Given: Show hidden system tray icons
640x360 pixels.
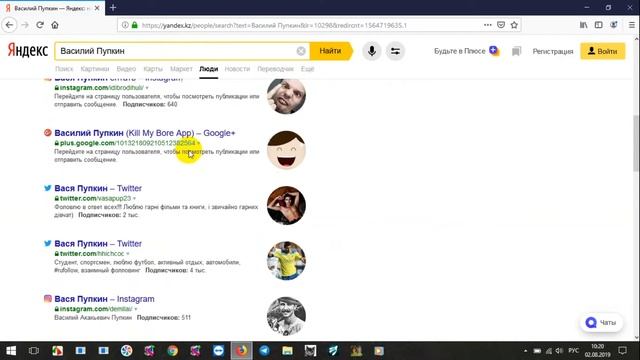Looking at the screenshot, I should pos(525,351).
